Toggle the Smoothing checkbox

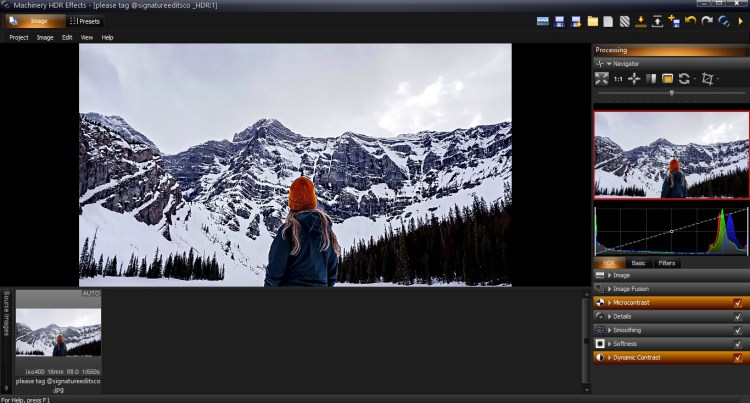point(738,330)
